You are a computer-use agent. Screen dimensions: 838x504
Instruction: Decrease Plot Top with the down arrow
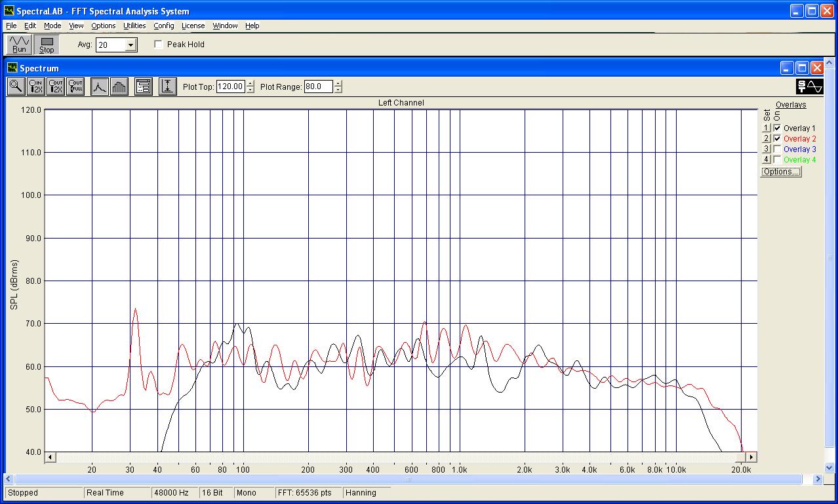click(x=250, y=90)
